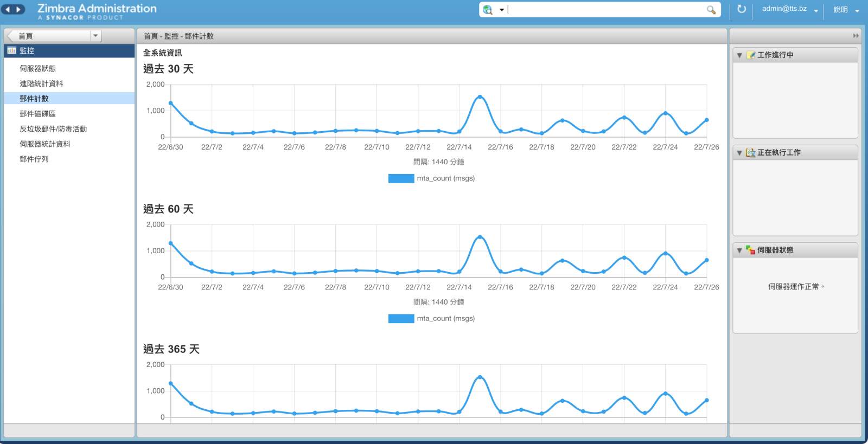The image size is (868, 444).
Task: Click the 正在執行工作 panel icon
Action: click(751, 152)
